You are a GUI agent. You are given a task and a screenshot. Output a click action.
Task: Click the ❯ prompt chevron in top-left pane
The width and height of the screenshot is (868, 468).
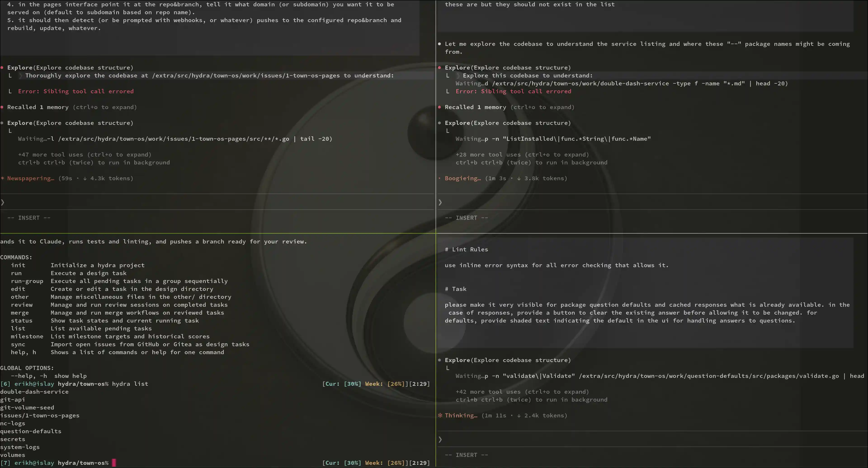click(3, 202)
